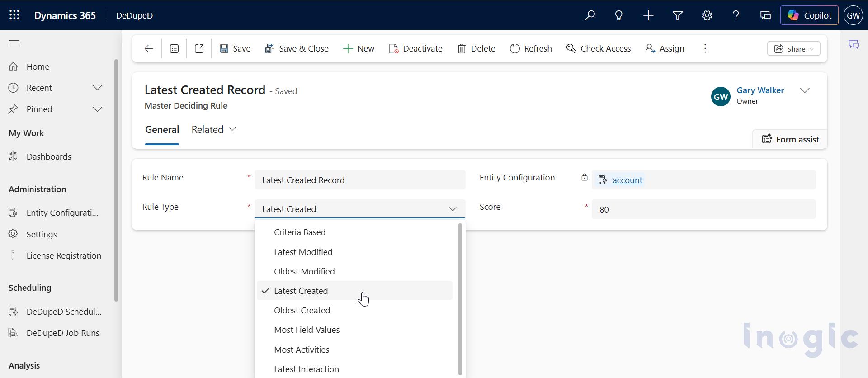The width and height of the screenshot is (868, 378).
Task: Select Latest Modified option
Action: [354, 252]
